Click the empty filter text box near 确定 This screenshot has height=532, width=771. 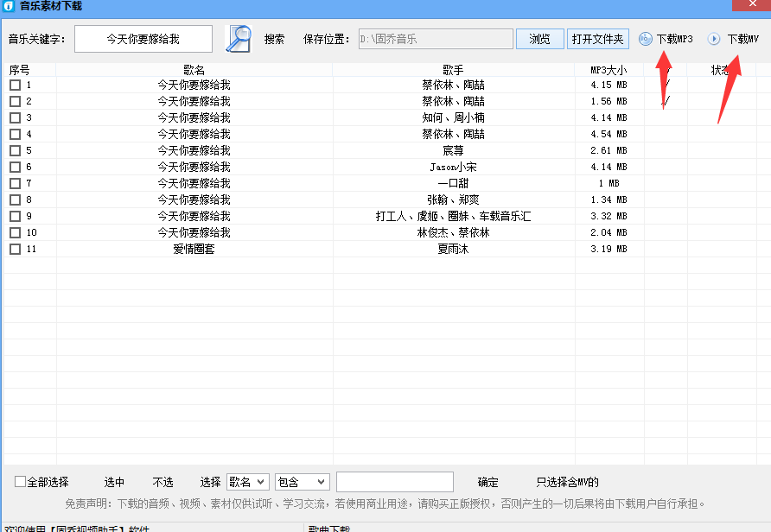pos(395,481)
